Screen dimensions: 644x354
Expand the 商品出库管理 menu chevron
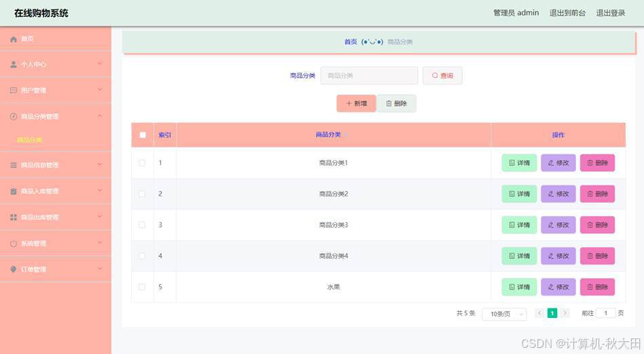point(100,217)
